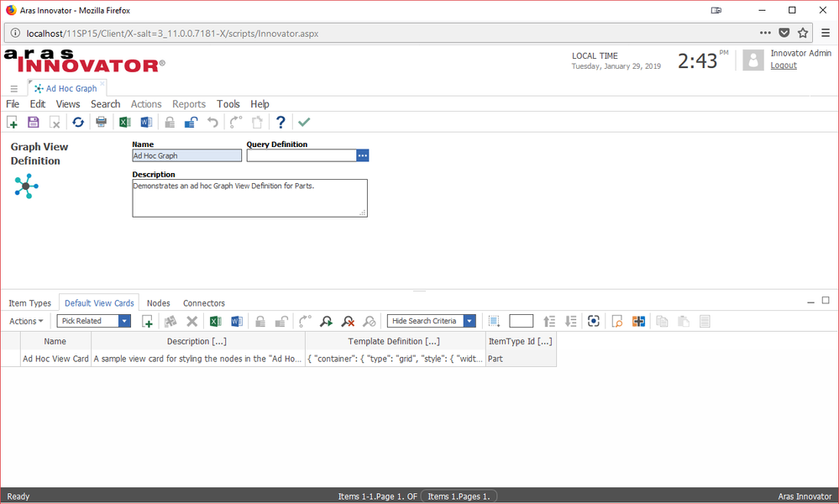
Task: Expand the Hide Search Criteria dropdown
Action: 469,321
